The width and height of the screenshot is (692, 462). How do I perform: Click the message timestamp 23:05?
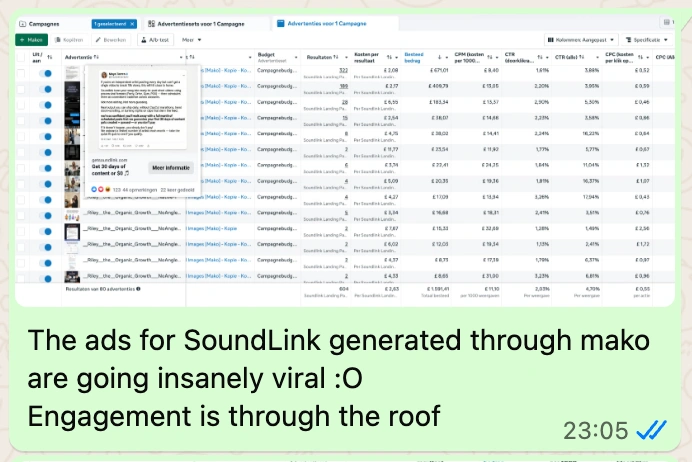click(x=595, y=430)
